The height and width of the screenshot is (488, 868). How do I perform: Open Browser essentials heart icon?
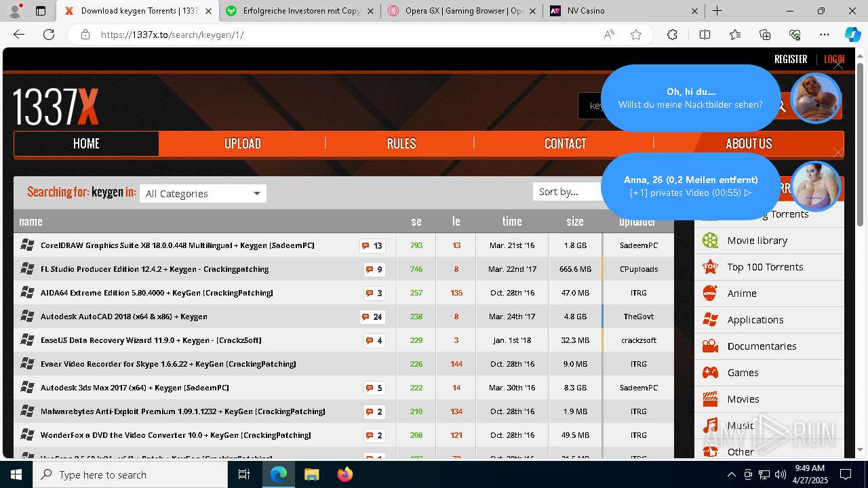coord(795,35)
